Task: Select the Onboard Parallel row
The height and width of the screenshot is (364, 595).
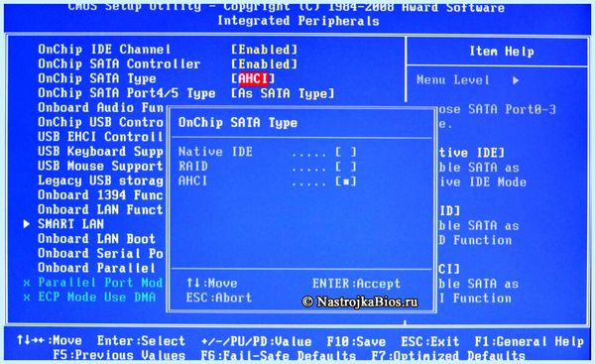Action: pyautogui.click(x=97, y=268)
